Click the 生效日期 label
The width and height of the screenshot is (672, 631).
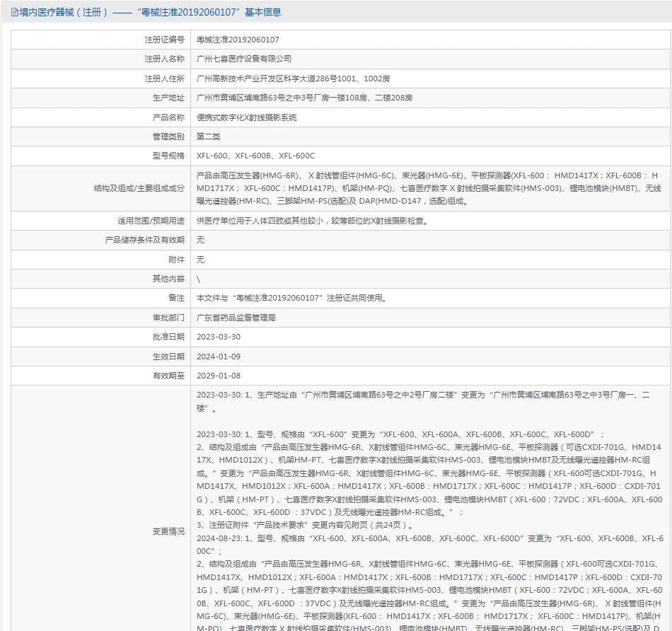[x=168, y=357]
